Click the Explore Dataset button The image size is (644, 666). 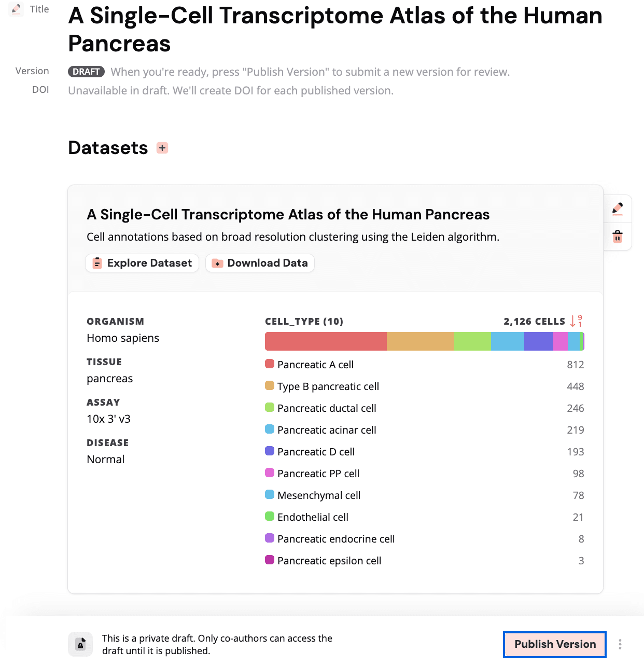(x=142, y=263)
